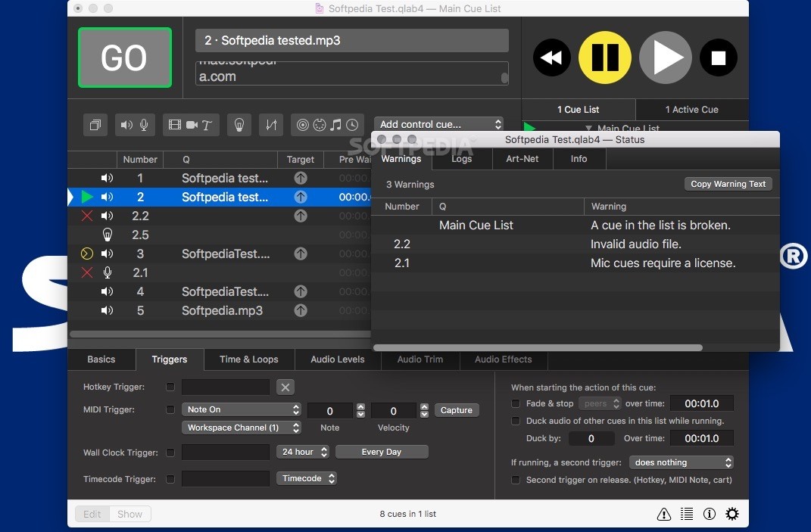Open the Note On MIDI type dropdown
The height and width of the screenshot is (532, 811).
click(241, 409)
